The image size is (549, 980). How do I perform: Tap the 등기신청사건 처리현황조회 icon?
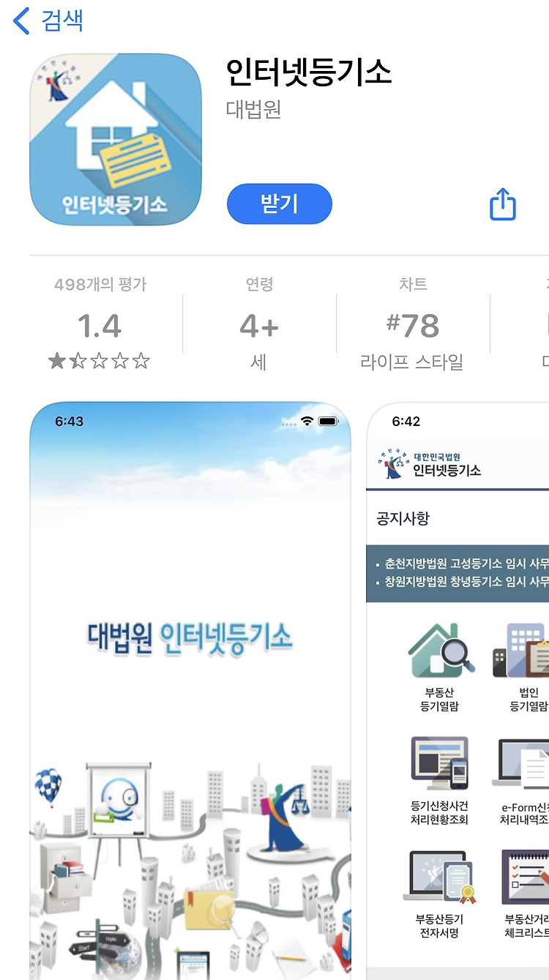(439, 765)
